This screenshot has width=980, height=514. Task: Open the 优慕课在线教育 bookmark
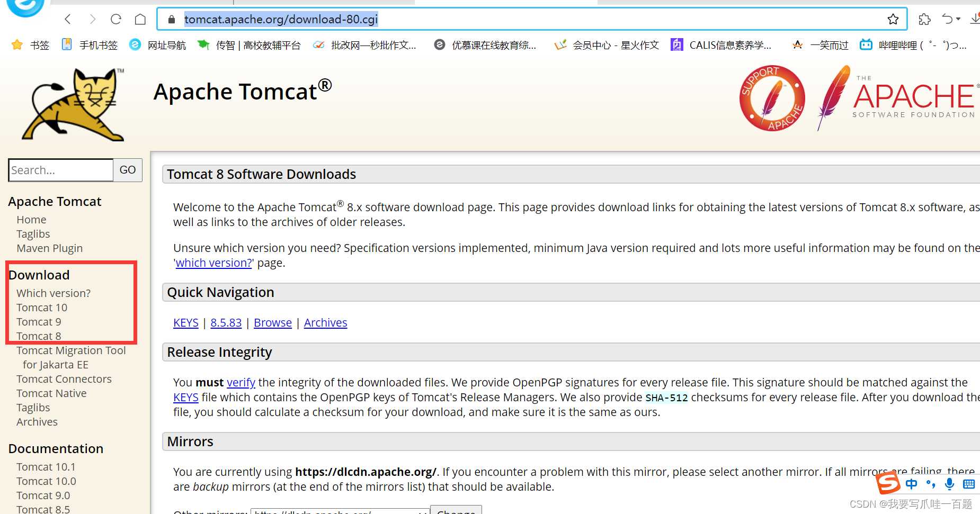tap(485, 45)
